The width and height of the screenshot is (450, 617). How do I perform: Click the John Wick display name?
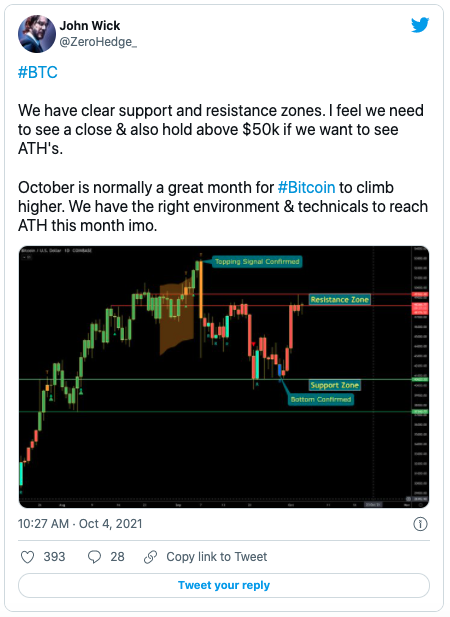click(x=90, y=26)
